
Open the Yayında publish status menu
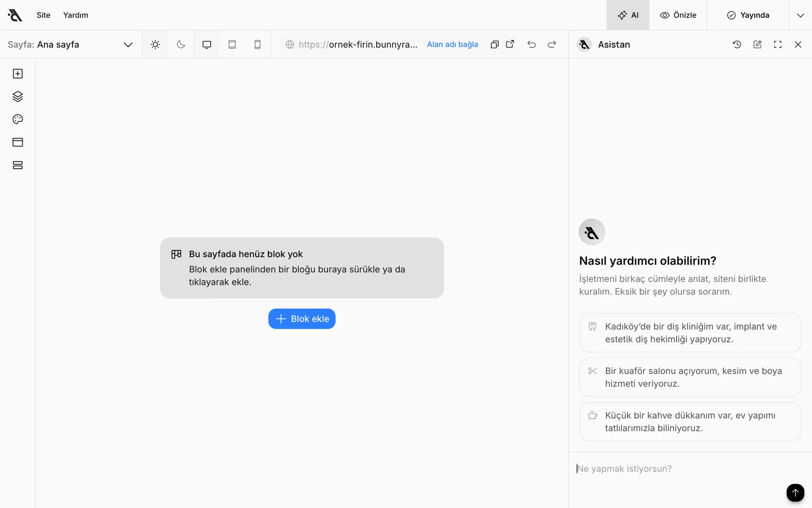click(748, 15)
